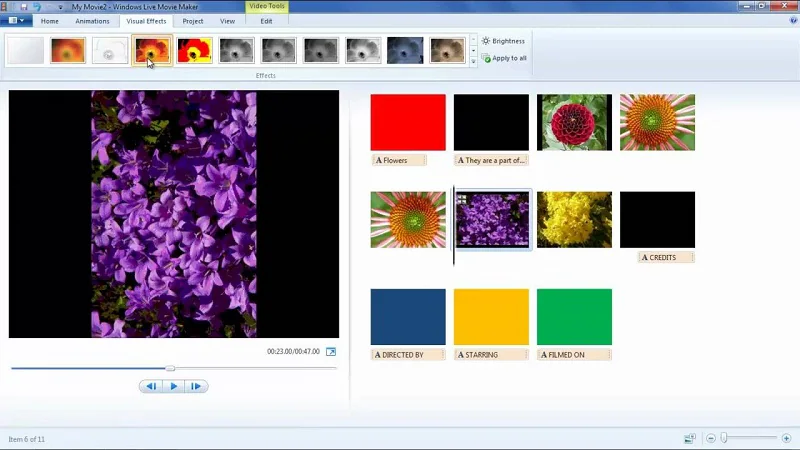This screenshot has width=800, height=450.
Task: Change thumbnail size via status bar icon
Action: point(690,438)
